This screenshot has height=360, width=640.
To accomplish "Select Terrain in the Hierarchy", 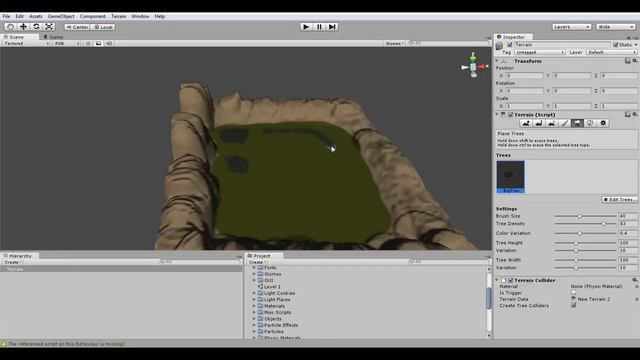I will [121, 269].
